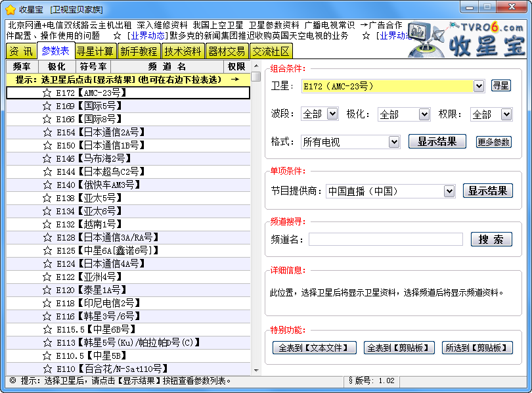Open the 技术资料 tab

[x=183, y=51]
